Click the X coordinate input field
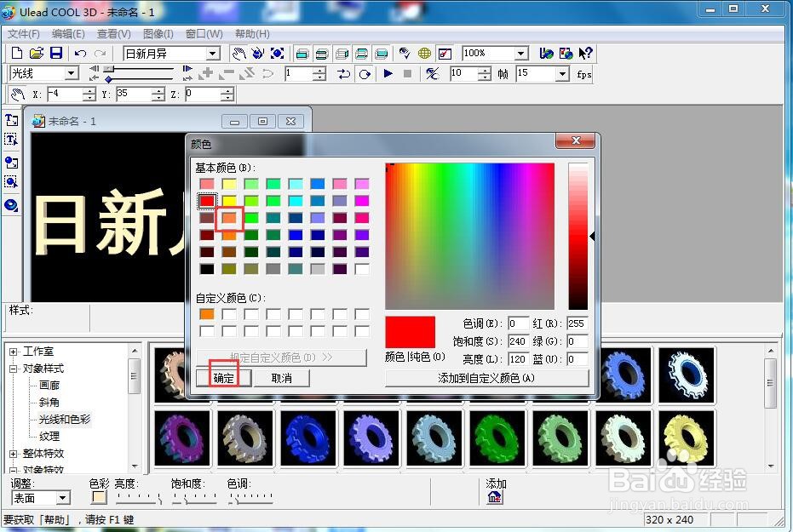 tap(66, 94)
